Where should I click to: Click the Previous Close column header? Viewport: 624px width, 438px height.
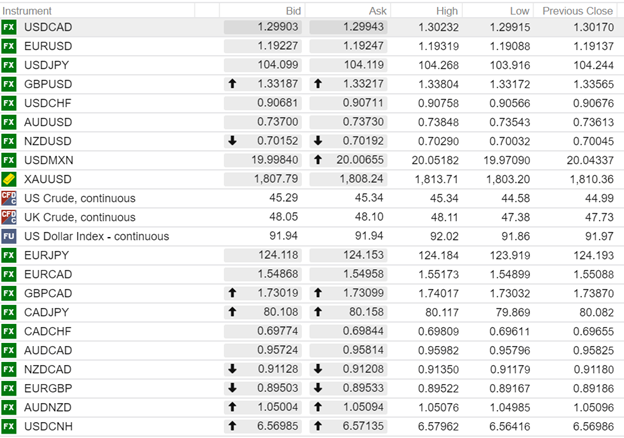coord(577,9)
